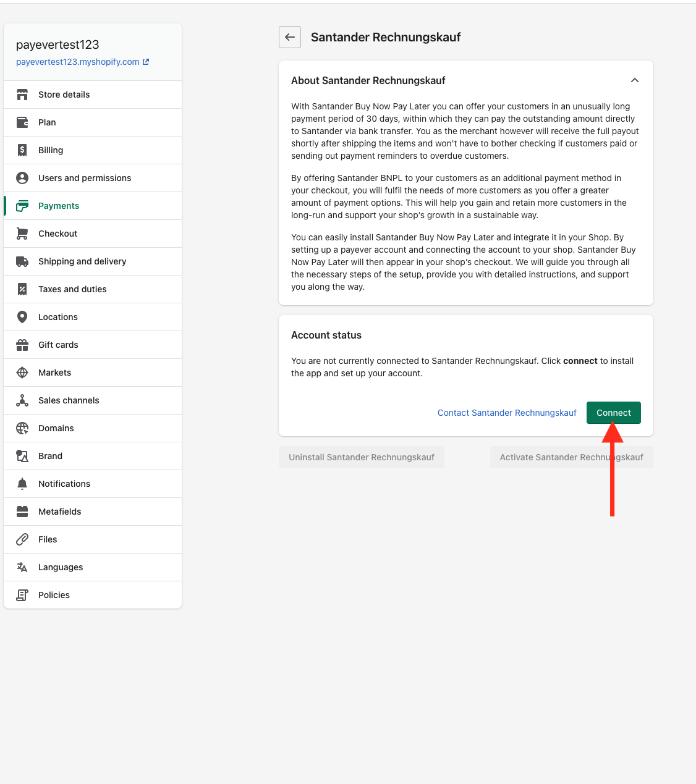Viewport: 696px width, 784px height.
Task: Click Activate Santander Rechnungskauf button
Action: click(x=572, y=457)
